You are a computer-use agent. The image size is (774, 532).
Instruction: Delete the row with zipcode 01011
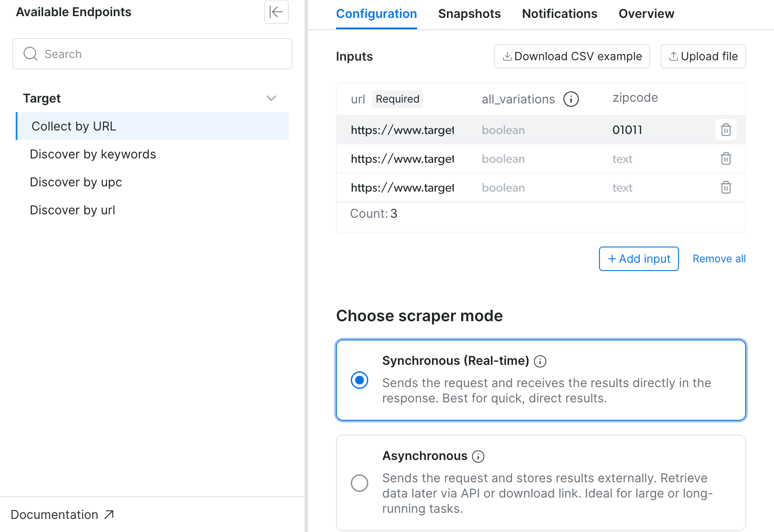click(x=726, y=130)
